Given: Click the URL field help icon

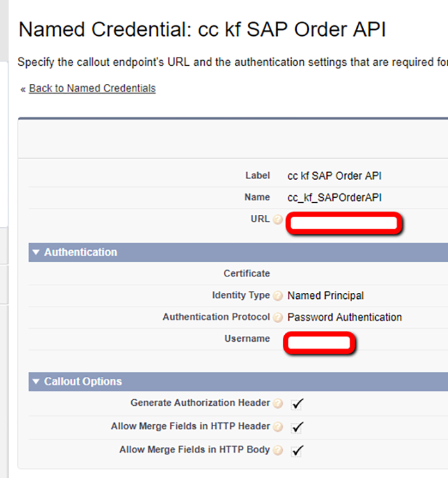Looking at the screenshot, I should point(278,219).
